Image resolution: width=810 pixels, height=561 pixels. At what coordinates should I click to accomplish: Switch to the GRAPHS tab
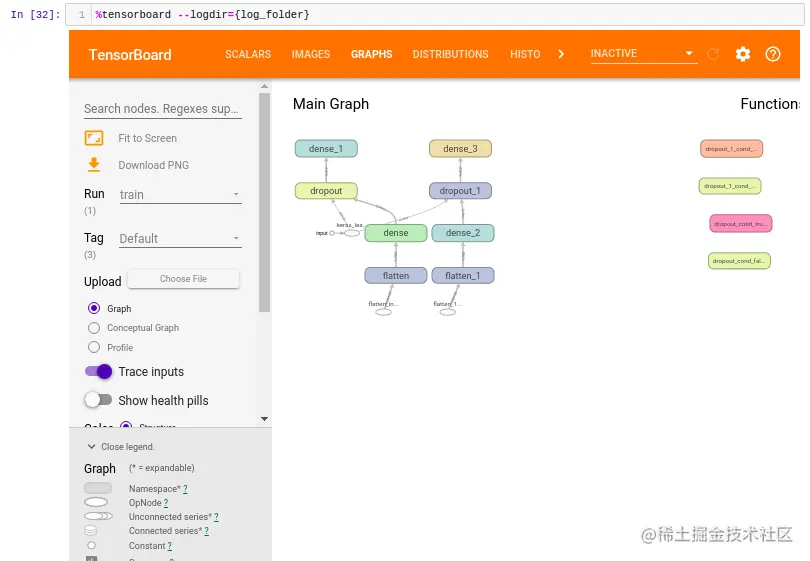[371, 54]
